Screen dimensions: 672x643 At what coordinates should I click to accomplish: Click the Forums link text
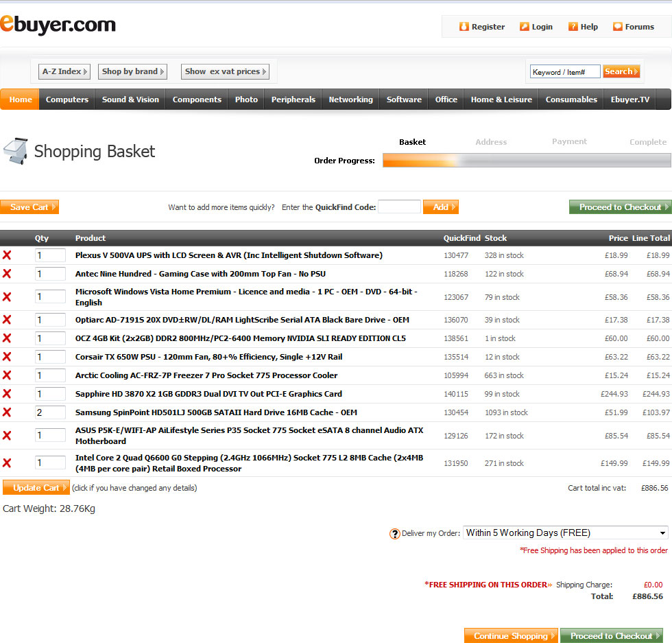pyautogui.click(x=639, y=27)
